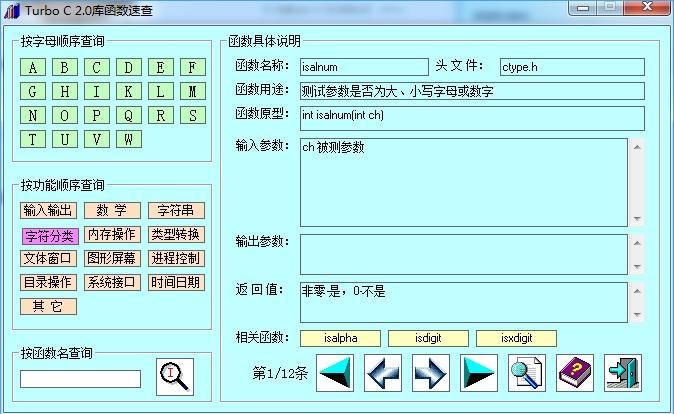The height and width of the screenshot is (414, 674).
Task: Select letter F button
Action: click(x=193, y=67)
